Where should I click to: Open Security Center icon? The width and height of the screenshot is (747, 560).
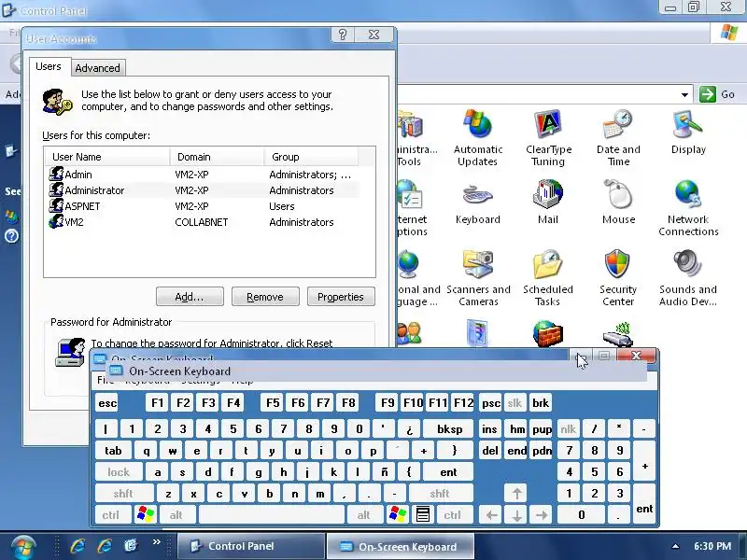[618, 278]
